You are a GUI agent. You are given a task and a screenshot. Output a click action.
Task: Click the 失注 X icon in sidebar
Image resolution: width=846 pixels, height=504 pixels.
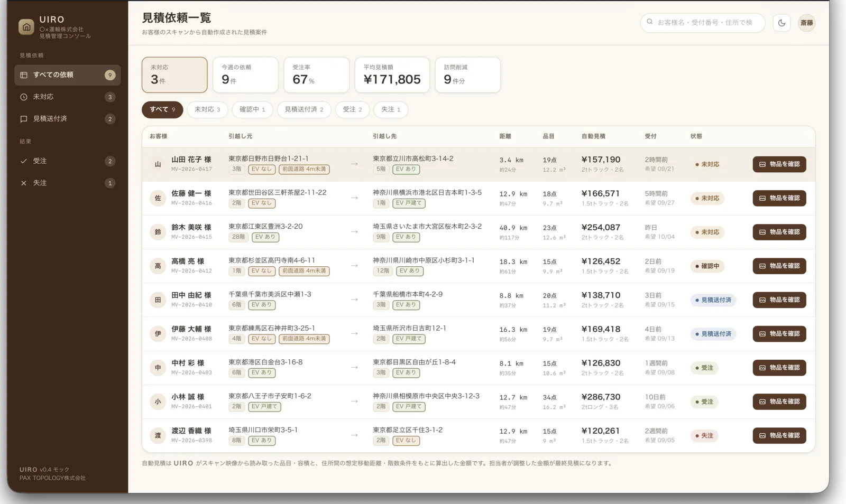pyautogui.click(x=24, y=183)
